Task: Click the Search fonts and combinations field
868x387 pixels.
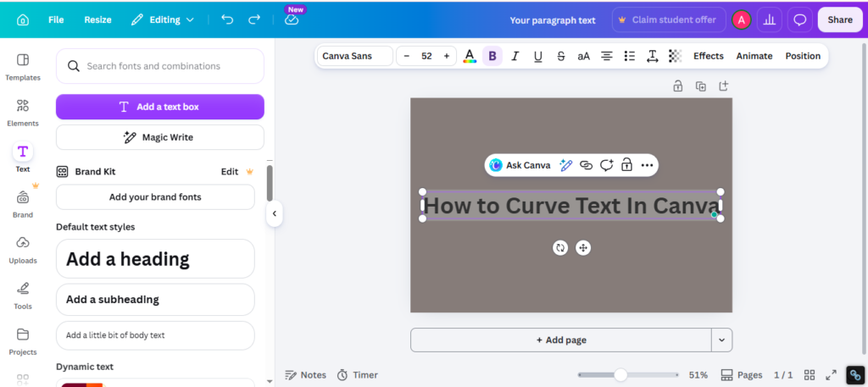Action: click(x=160, y=66)
